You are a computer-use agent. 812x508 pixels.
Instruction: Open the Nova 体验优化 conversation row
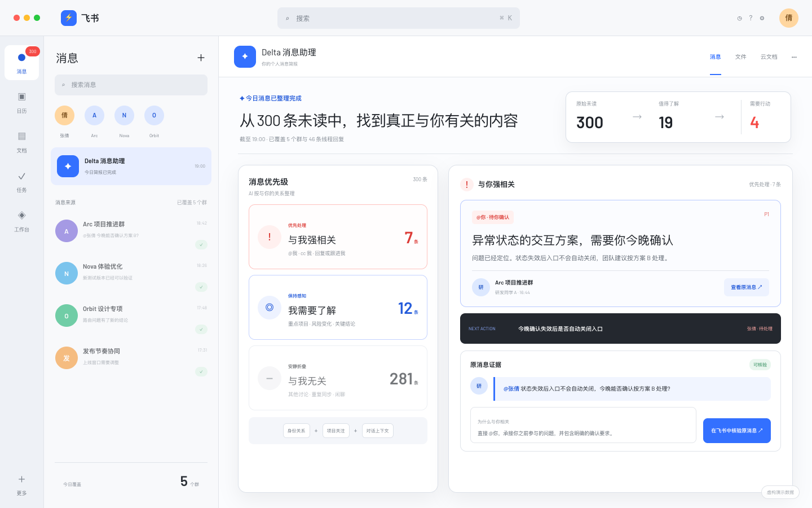click(131, 275)
